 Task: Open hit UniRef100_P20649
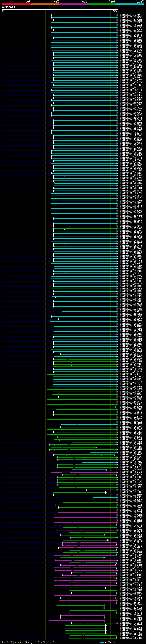(x=131, y=15)
